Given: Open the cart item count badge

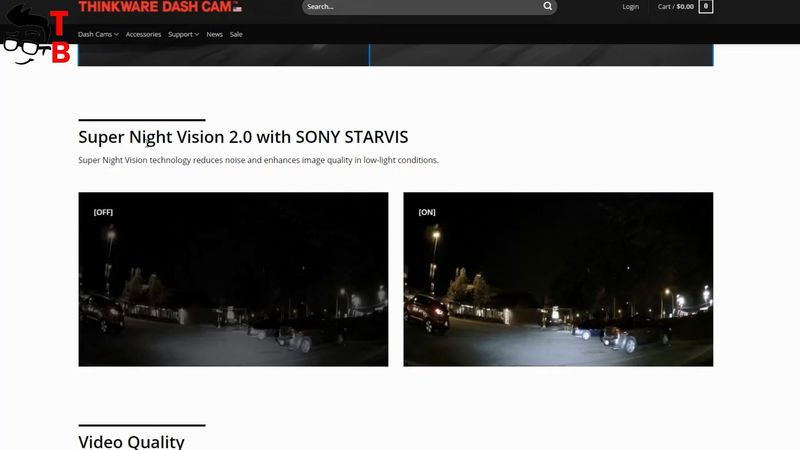Looking at the screenshot, I should [706, 6].
